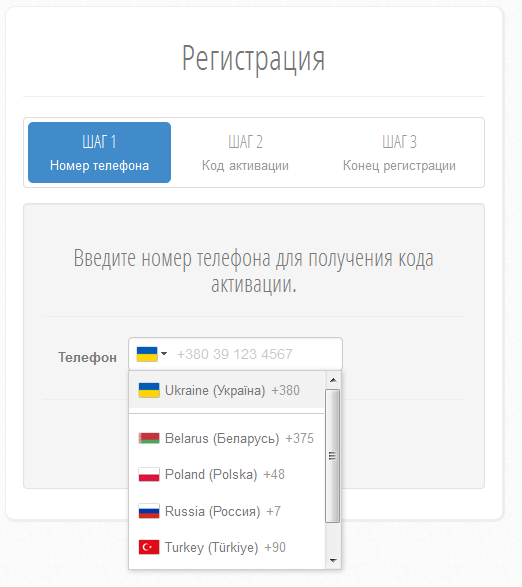Image resolution: width=522 pixels, height=587 pixels.
Task: Go to ШАГ 2 Код активации step
Action: click(x=245, y=152)
